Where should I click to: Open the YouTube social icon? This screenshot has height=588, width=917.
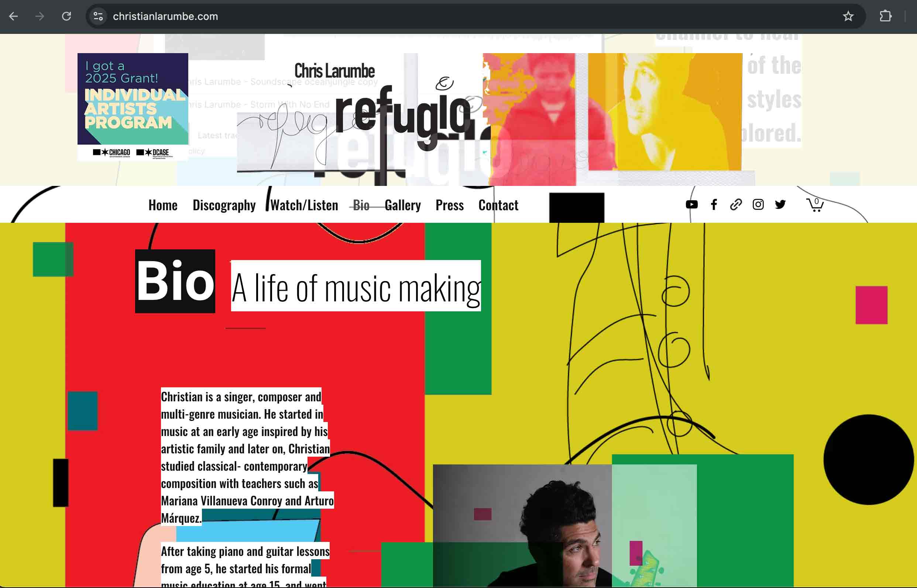point(691,205)
